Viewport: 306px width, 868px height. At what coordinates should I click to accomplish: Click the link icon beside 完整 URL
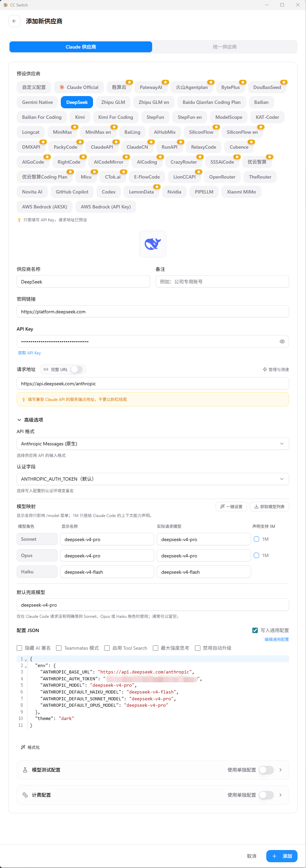click(x=46, y=369)
